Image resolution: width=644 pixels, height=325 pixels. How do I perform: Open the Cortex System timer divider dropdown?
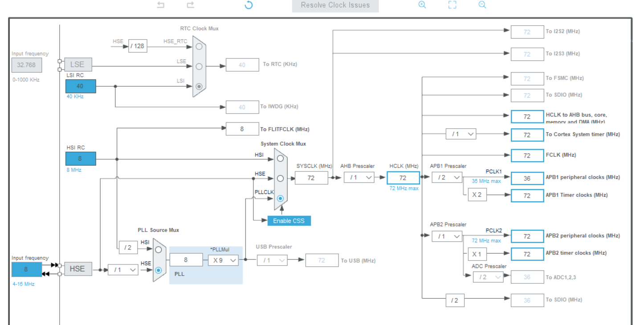pos(461,134)
